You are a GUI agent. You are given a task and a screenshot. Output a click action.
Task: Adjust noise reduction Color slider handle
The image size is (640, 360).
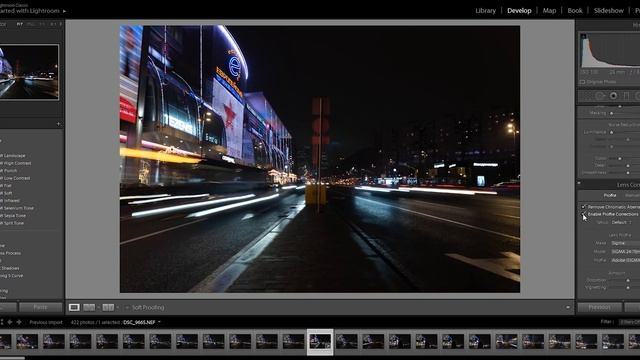[x=620, y=158]
